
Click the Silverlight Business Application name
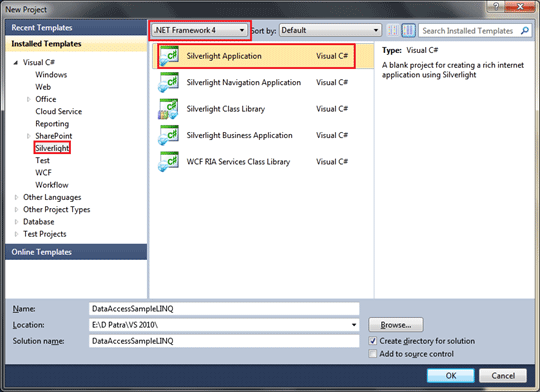(x=239, y=135)
